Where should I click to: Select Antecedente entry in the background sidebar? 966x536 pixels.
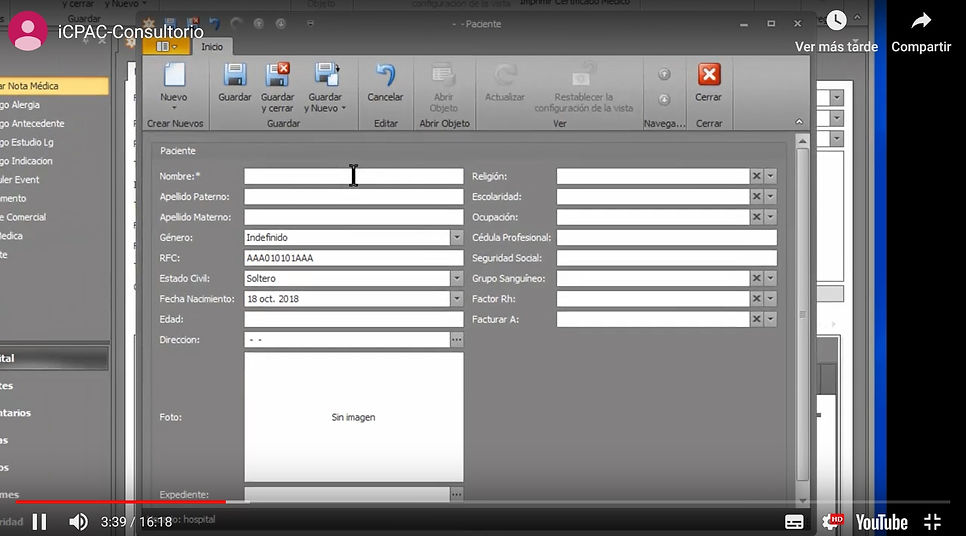point(32,123)
